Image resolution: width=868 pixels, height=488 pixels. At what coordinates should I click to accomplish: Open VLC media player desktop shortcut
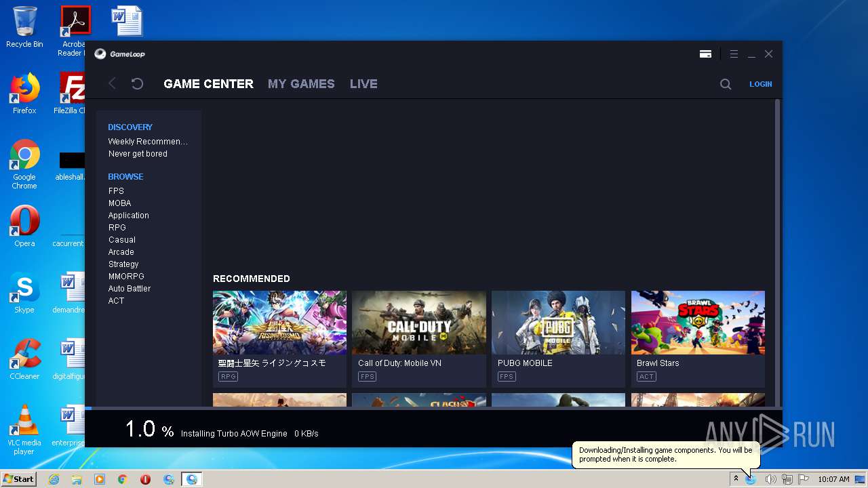coord(24,430)
